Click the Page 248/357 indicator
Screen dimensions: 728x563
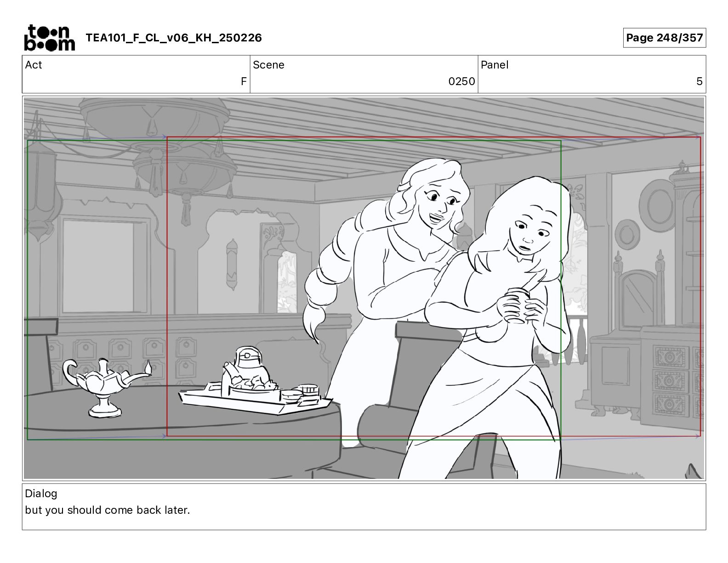pyautogui.click(x=665, y=38)
